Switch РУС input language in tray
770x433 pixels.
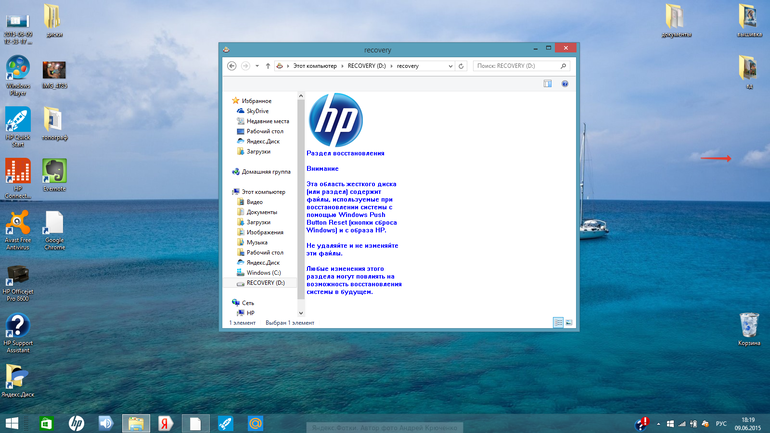pyautogui.click(x=721, y=424)
